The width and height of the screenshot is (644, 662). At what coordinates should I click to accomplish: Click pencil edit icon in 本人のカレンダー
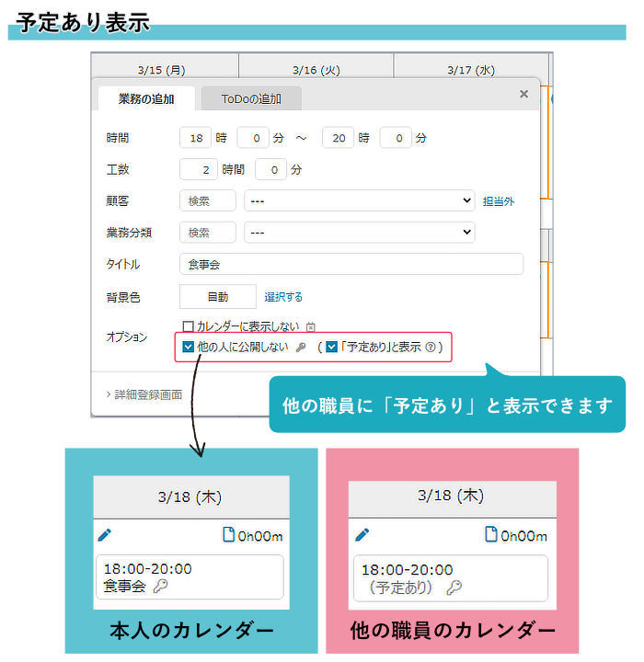point(103,535)
